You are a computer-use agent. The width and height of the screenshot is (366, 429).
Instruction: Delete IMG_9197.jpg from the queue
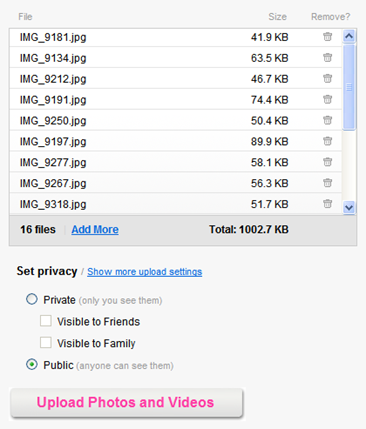pos(327,141)
